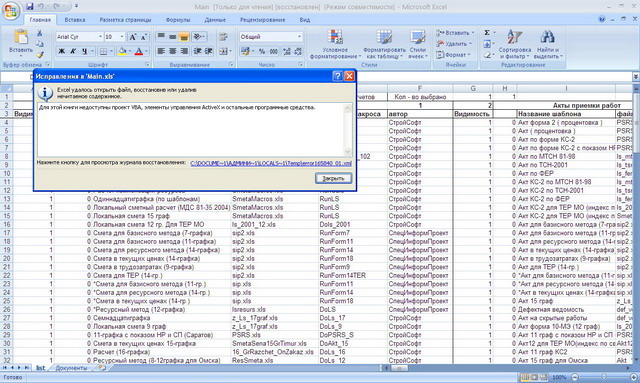Click the Wrap Text icon
Screen dimensions: 640x383
223,37
